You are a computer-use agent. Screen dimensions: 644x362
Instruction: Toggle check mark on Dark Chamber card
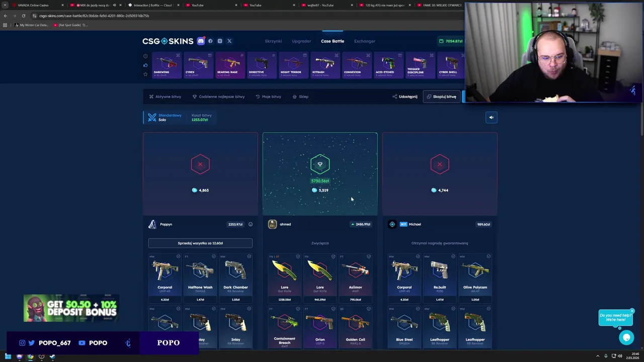[x=249, y=256]
